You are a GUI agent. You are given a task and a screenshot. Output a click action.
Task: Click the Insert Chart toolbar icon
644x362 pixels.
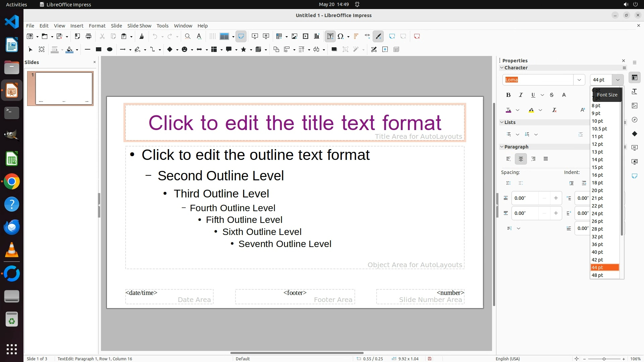(316, 36)
